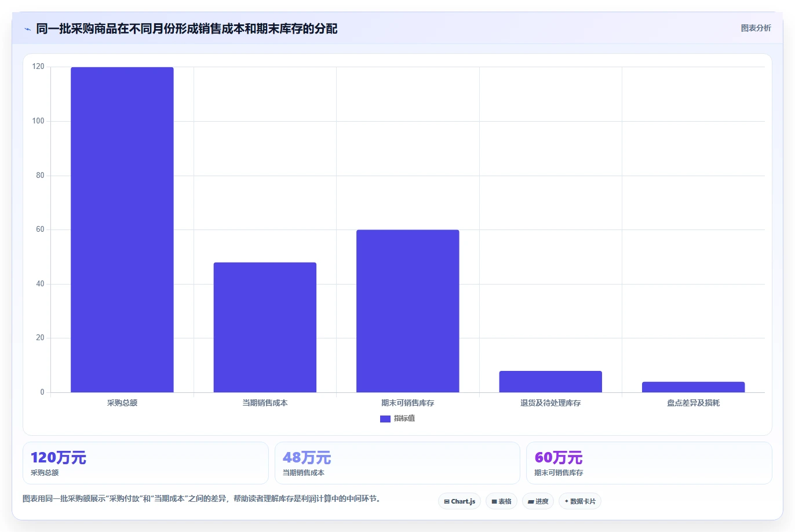Click the x-axis label 当期销售成本

[265, 403]
